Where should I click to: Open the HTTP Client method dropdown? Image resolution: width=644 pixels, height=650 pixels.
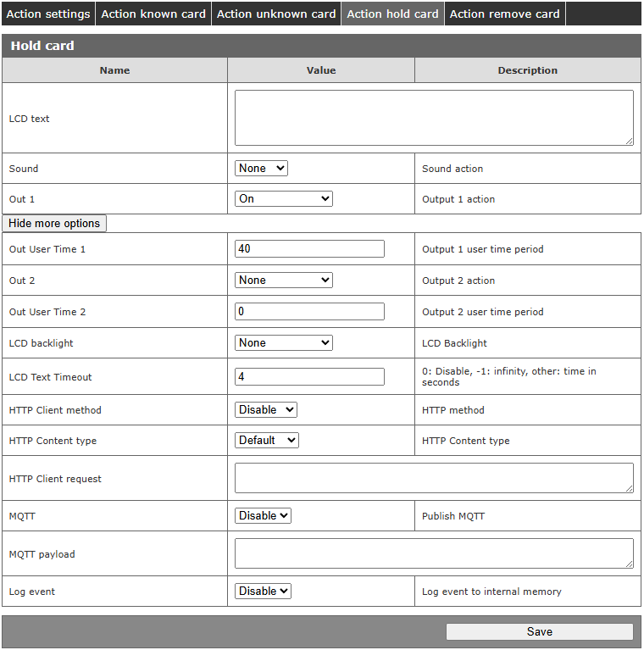click(x=265, y=410)
